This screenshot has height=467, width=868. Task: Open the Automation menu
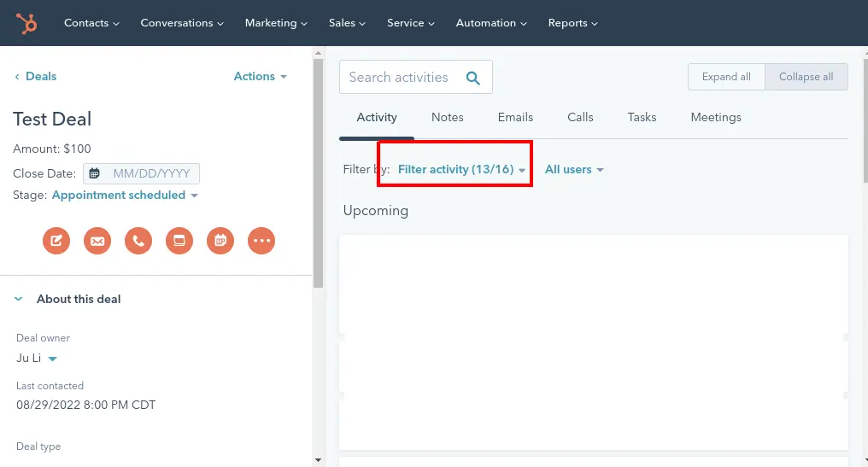(x=491, y=23)
